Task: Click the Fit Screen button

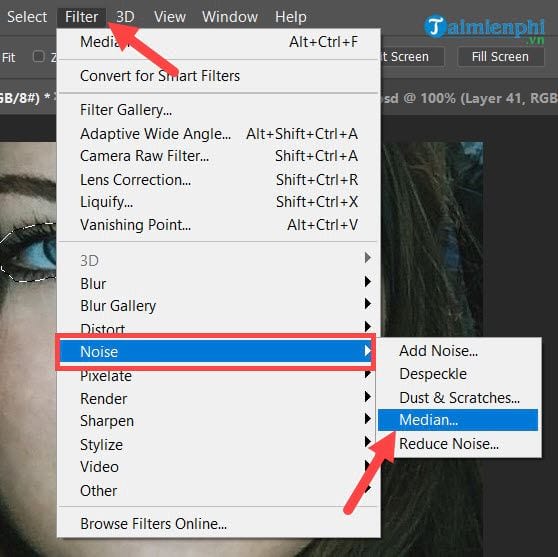Action: tap(412, 57)
